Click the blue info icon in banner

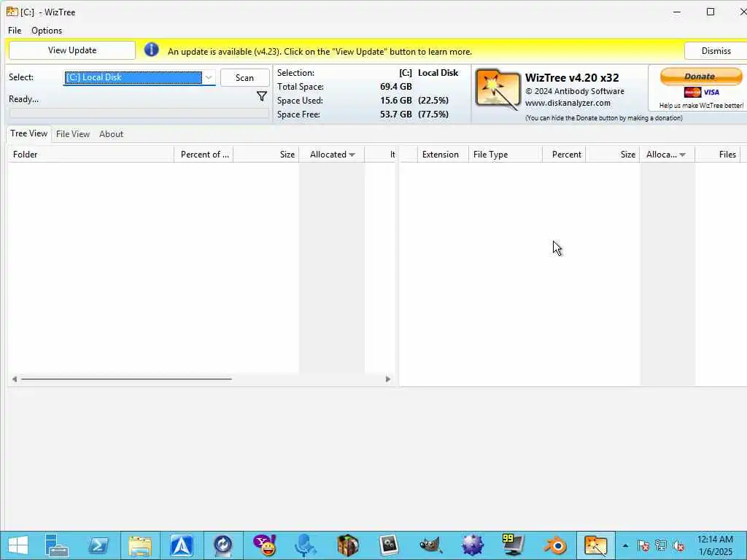point(152,50)
